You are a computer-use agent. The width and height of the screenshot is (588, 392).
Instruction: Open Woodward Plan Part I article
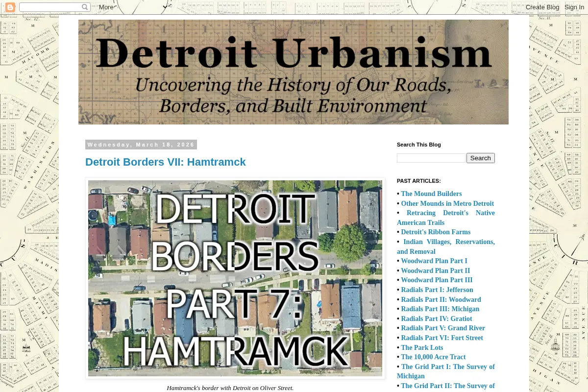tap(434, 261)
